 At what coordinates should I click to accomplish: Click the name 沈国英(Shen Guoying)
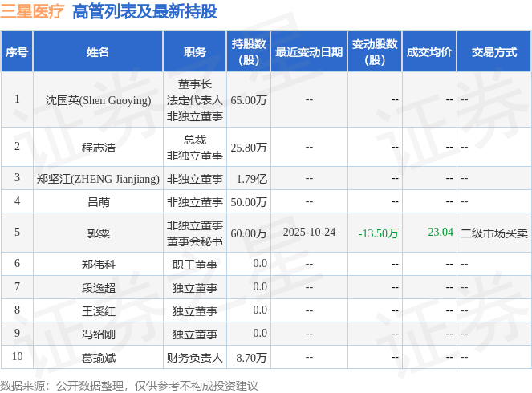pyautogui.click(x=99, y=100)
